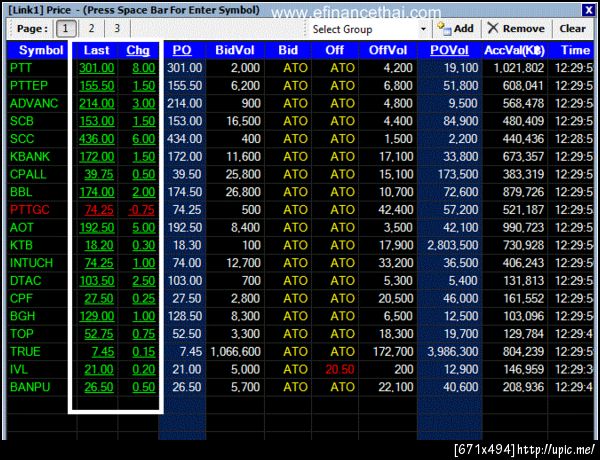Click the Bid column header
600x460 pixels.
[x=288, y=50]
